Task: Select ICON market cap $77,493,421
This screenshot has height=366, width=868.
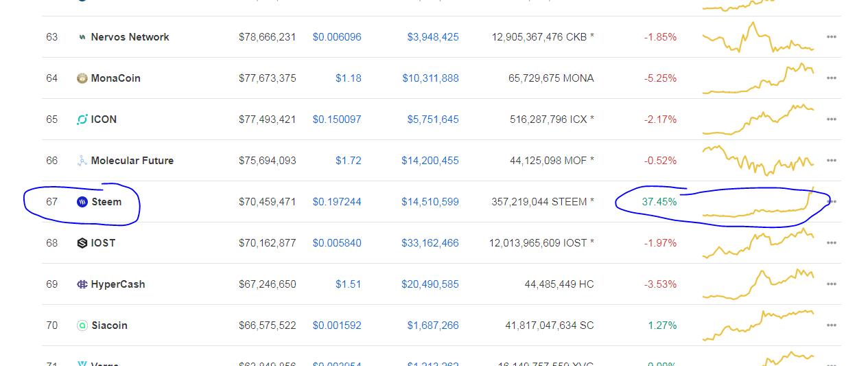Action: (x=268, y=119)
